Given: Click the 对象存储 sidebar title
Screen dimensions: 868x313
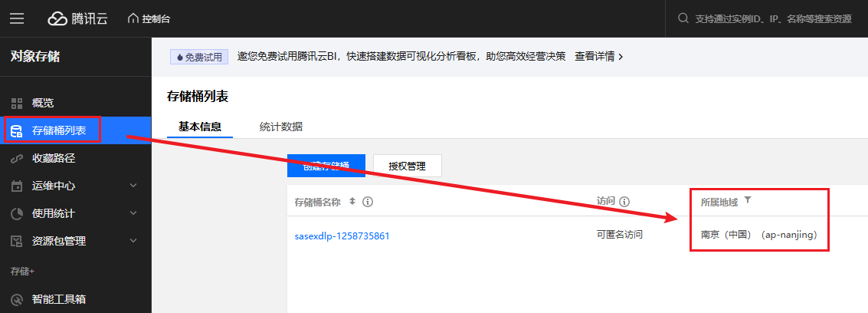Looking at the screenshot, I should 35,56.
